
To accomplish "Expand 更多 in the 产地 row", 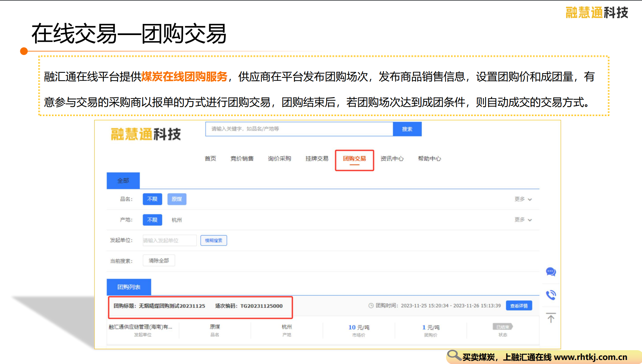I will pyautogui.click(x=523, y=220).
